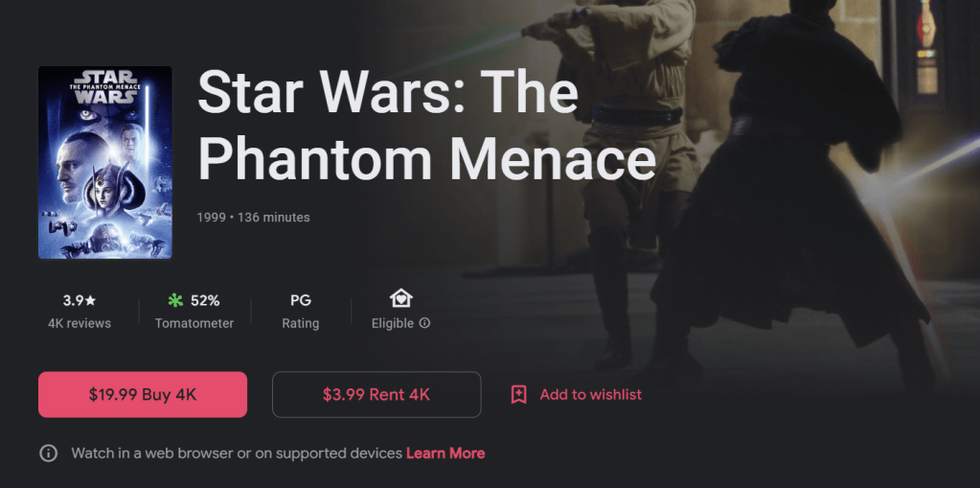Click the Phantom Menace poster thumbnail
This screenshot has width=980, height=488.
coord(105,163)
